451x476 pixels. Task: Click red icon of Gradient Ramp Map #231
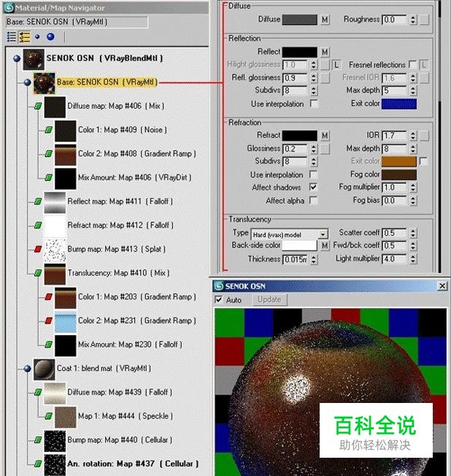(49, 320)
